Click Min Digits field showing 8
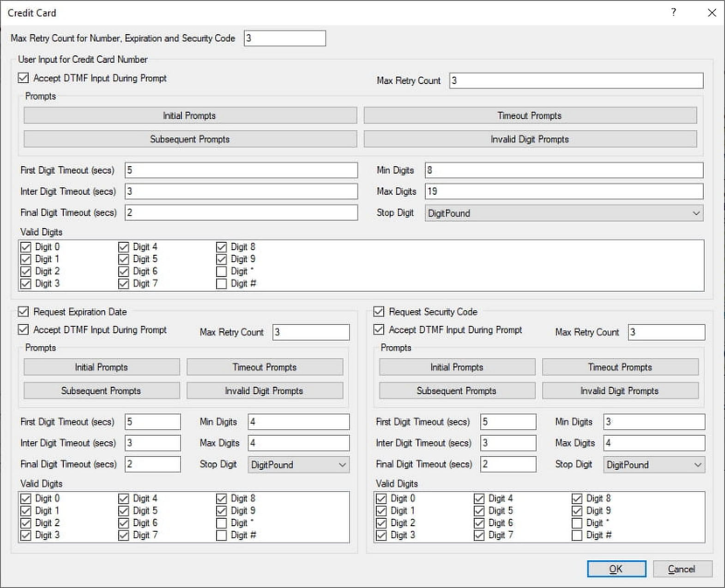 coord(564,170)
